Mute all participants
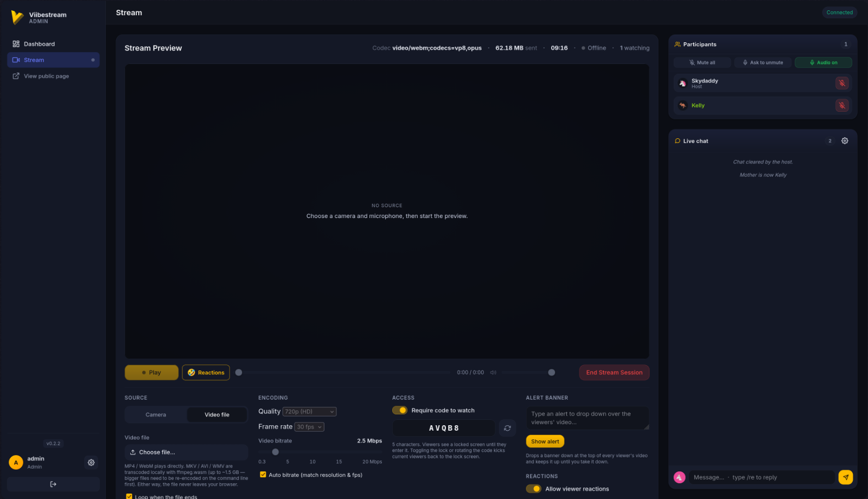The height and width of the screenshot is (499, 868). tap(702, 63)
